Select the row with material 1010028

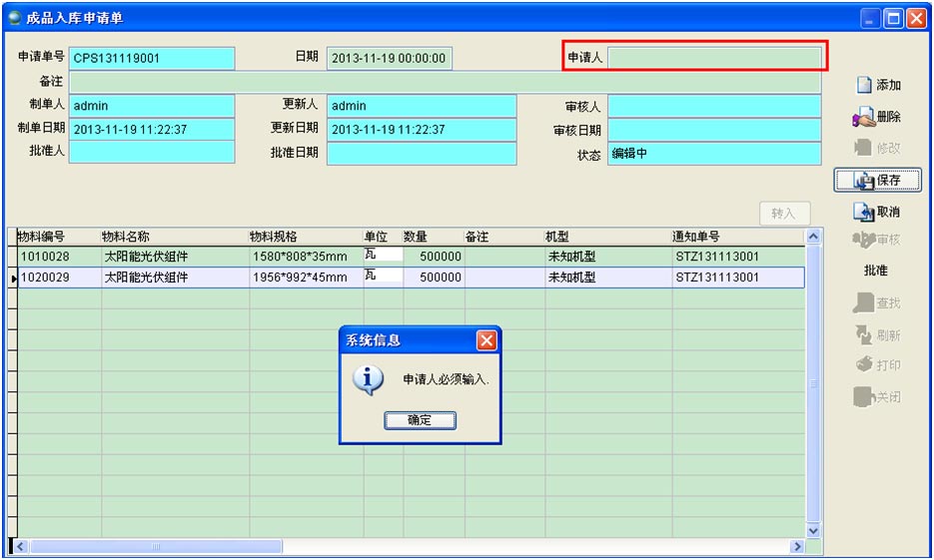point(58,257)
